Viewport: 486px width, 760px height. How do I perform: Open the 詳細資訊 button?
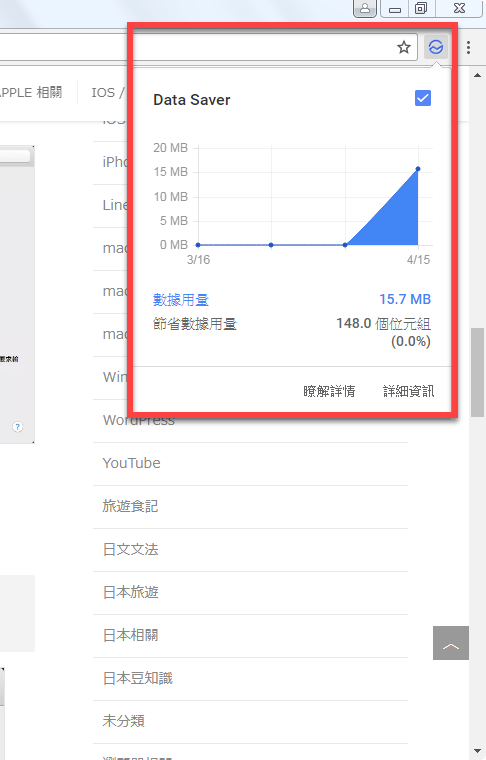[x=408, y=391]
